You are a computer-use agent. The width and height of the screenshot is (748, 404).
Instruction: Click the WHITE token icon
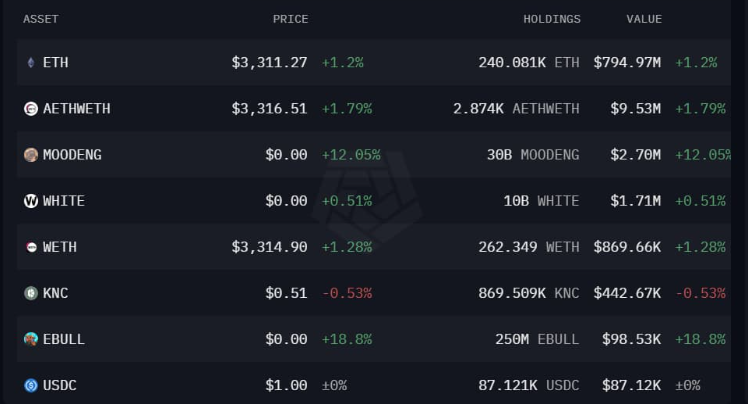coord(31,201)
